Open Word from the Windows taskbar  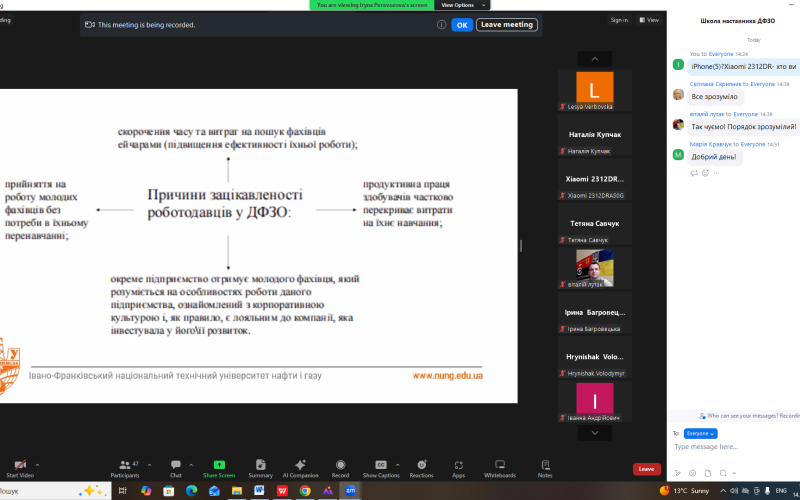click(x=259, y=491)
